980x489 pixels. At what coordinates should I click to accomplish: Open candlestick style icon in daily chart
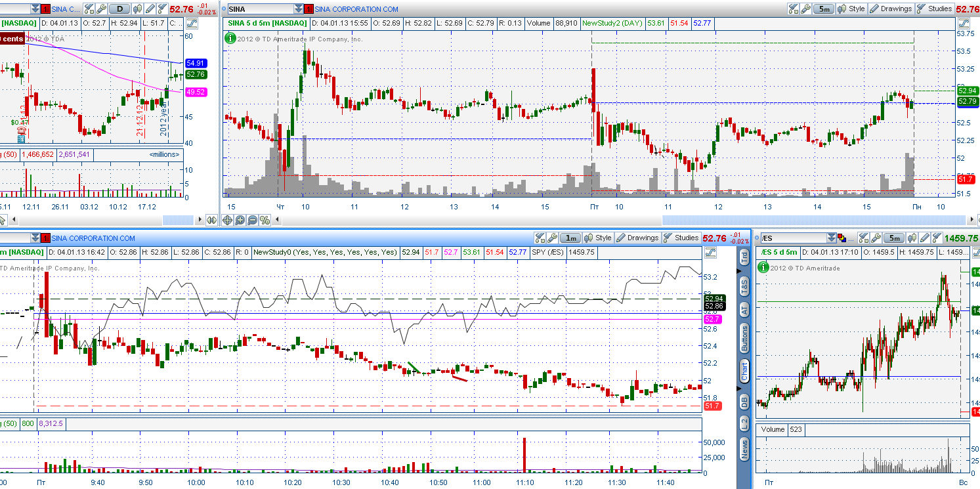click(x=137, y=9)
